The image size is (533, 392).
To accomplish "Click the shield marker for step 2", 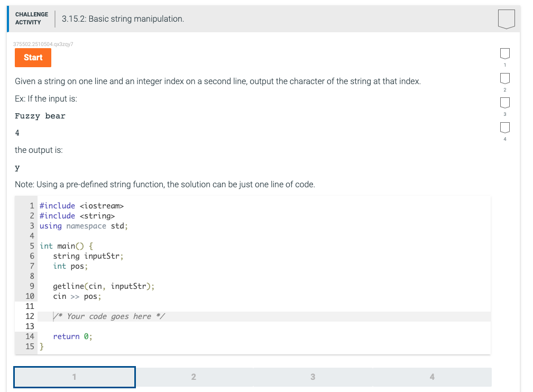I will point(504,78).
